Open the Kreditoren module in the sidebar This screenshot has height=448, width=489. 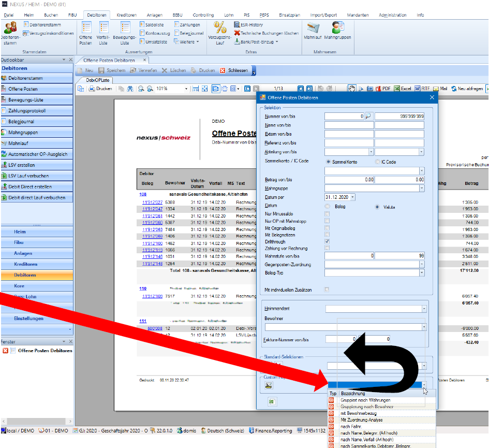click(37, 264)
